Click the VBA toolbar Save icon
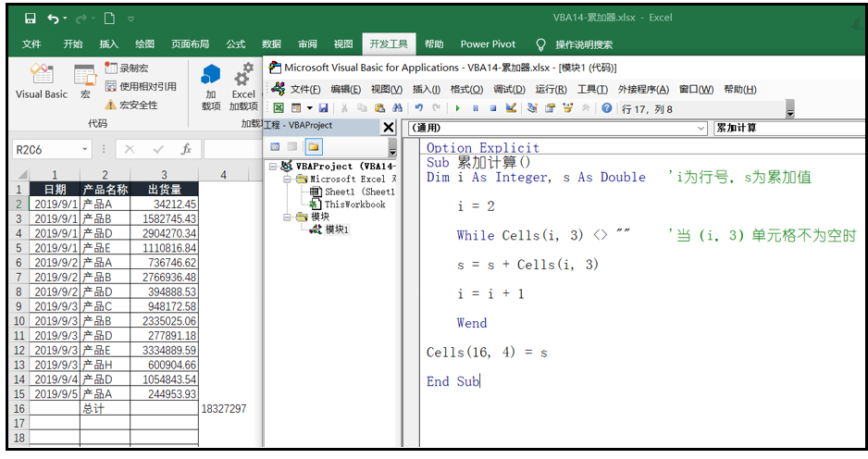The image size is (868, 459). [323, 108]
